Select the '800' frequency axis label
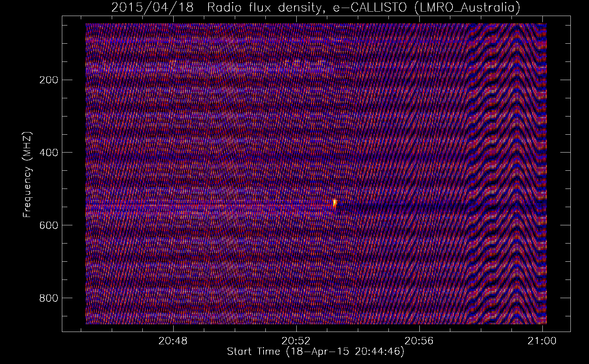The height and width of the screenshot is (364, 589). [48, 298]
